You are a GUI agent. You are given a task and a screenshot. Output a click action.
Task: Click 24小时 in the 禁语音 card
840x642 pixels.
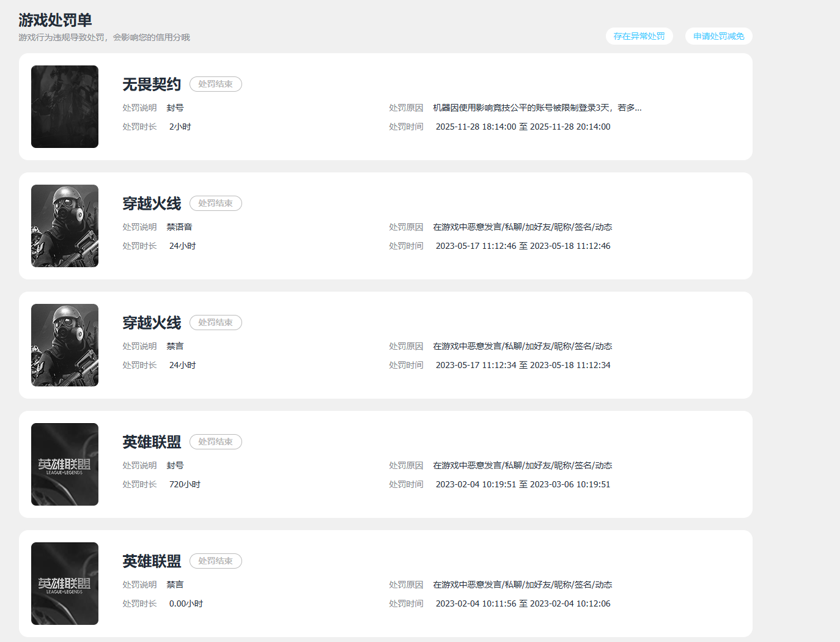click(183, 246)
